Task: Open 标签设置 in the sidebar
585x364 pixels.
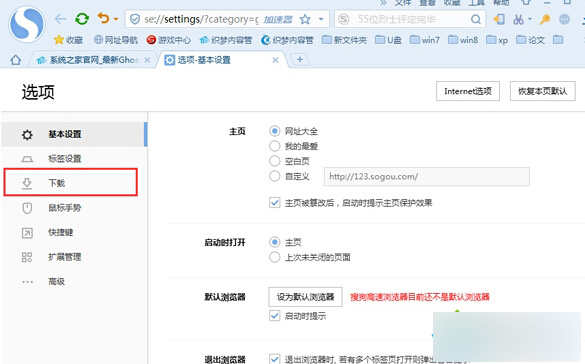Action: point(74,159)
